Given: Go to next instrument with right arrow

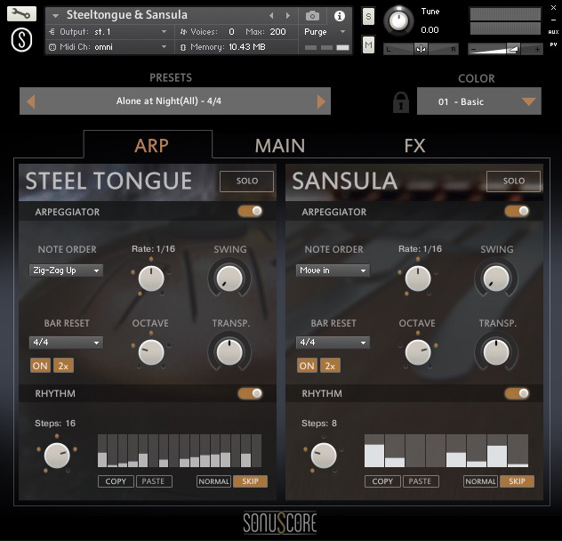Looking at the screenshot, I should click(x=287, y=15).
